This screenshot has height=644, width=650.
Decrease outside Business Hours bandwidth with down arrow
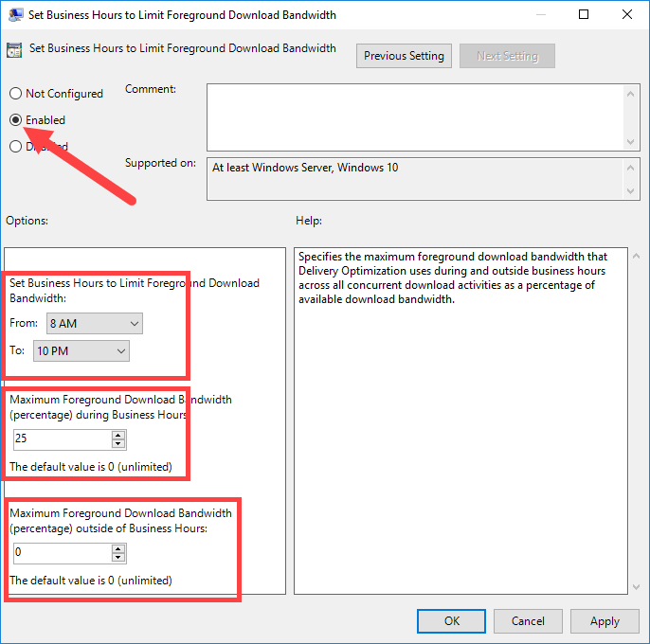[x=118, y=558]
